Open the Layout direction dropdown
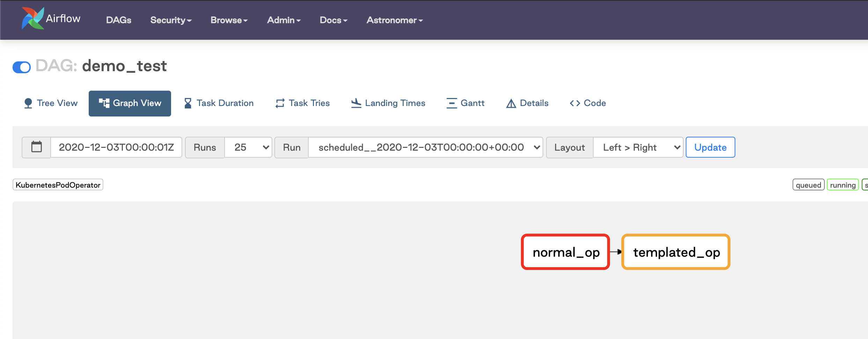Image resolution: width=868 pixels, height=339 pixels. [638, 147]
